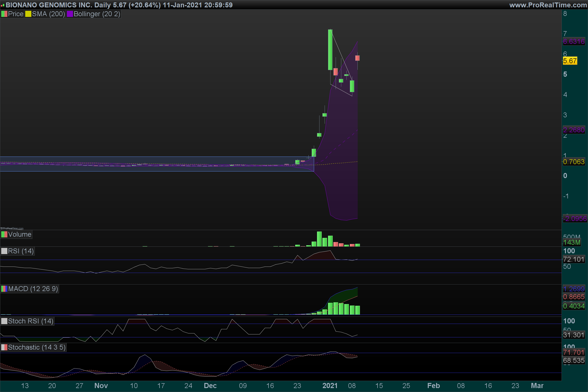Click the 6.6316 upper Bollinger value tag
This screenshot has height=392, width=588.
[x=574, y=41]
